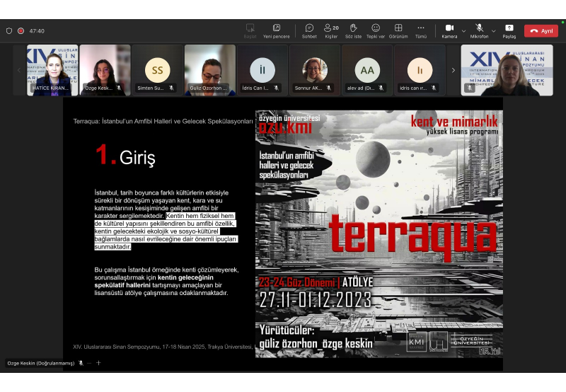The width and height of the screenshot is (566, 392).
Task: Click muted mic icon on Simten Su tile
Action: pyautogui.click(x=171, y=88)
